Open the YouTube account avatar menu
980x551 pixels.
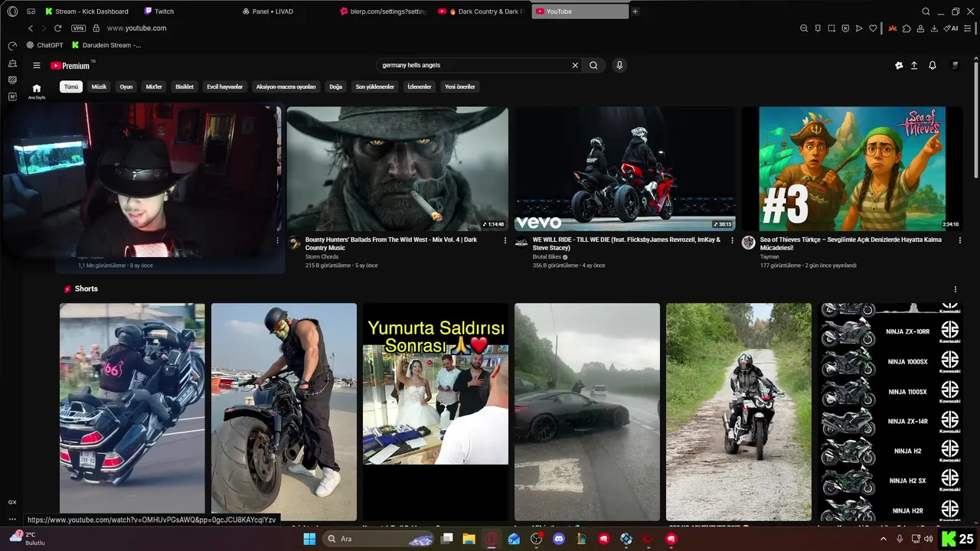(955, 66)
